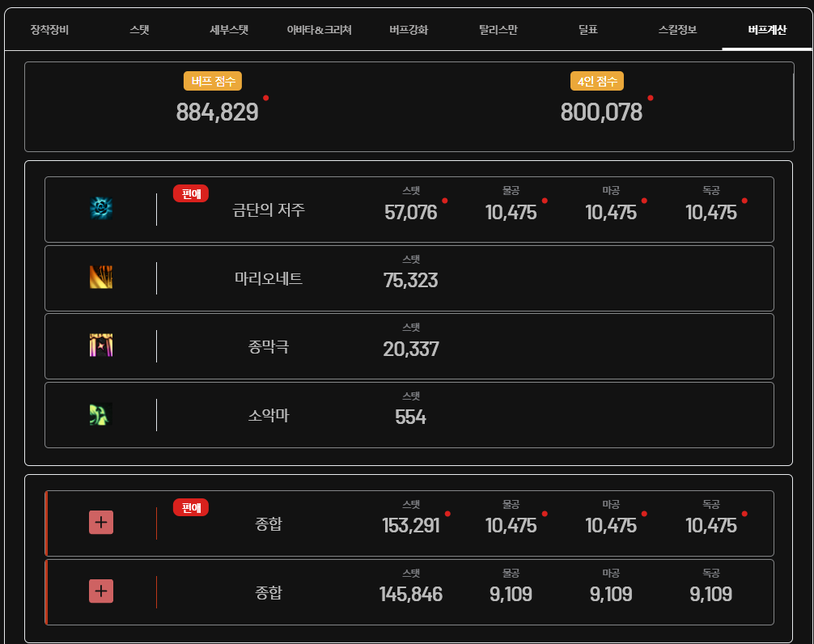Click the red dot beside 800,078
The image size is (814, 644).
(650, 98)
